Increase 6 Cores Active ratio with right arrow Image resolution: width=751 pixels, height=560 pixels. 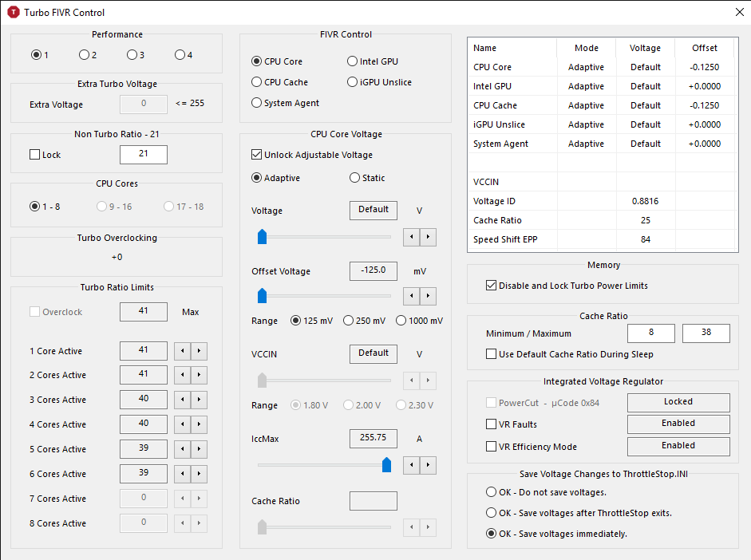point(199,474)
